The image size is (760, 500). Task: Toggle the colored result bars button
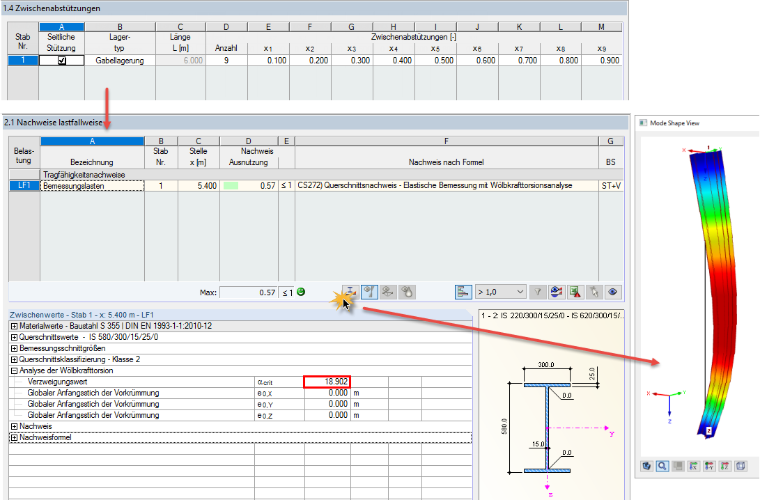click(463, 292)
